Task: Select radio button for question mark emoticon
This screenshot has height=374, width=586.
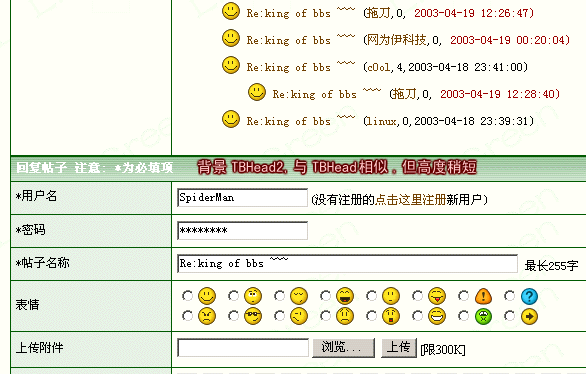Action: pyautogui.click(x=509, y=296)
